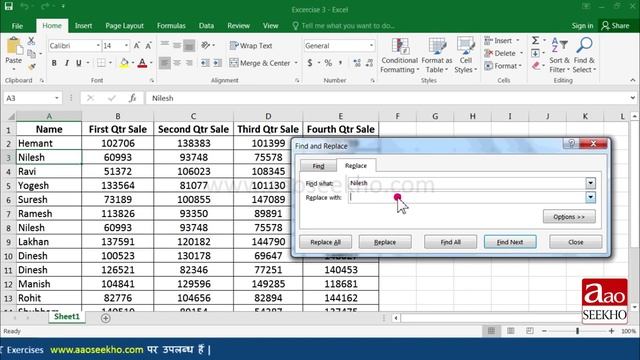640x360 pixels.
Task: Click the Paste clipboard icon
Action: coord(14,46)
